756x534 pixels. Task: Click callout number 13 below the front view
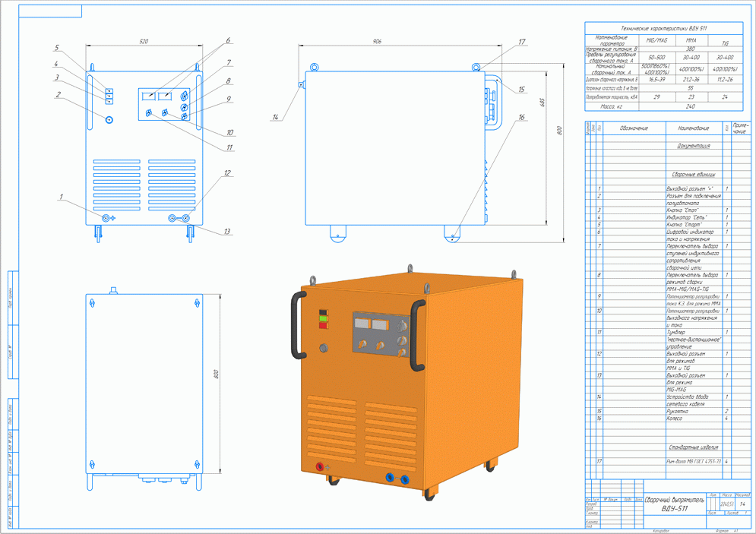(x=227, y=232)
